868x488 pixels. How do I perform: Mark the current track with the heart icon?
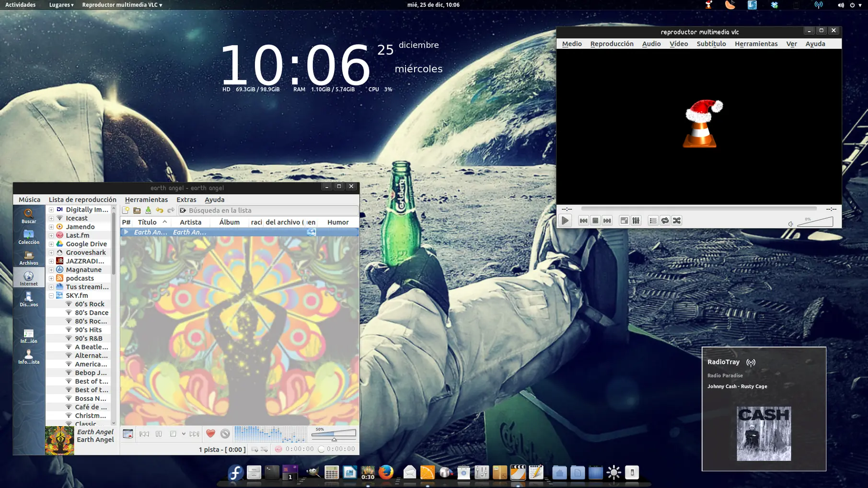210,434
